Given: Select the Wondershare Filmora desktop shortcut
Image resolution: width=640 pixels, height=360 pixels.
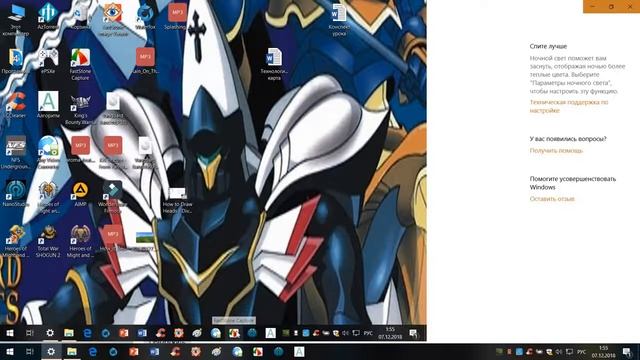Looking at the screenshot, I should (x=112, y=198).
